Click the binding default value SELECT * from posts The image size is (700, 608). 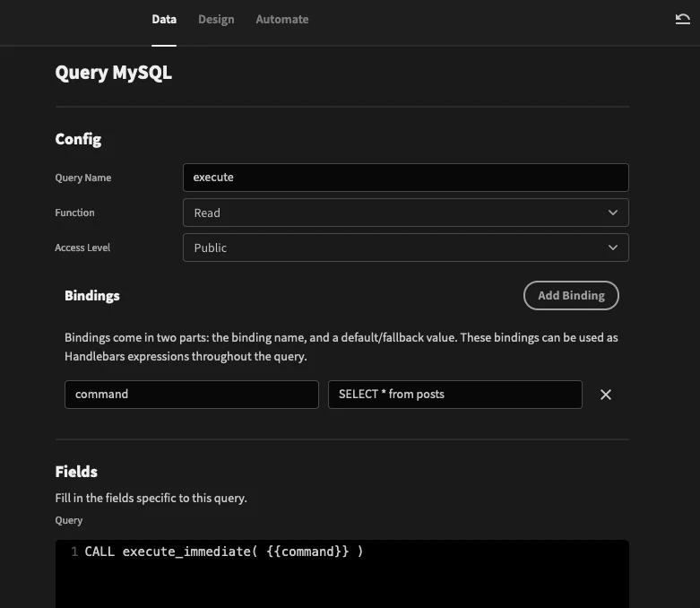455,395
